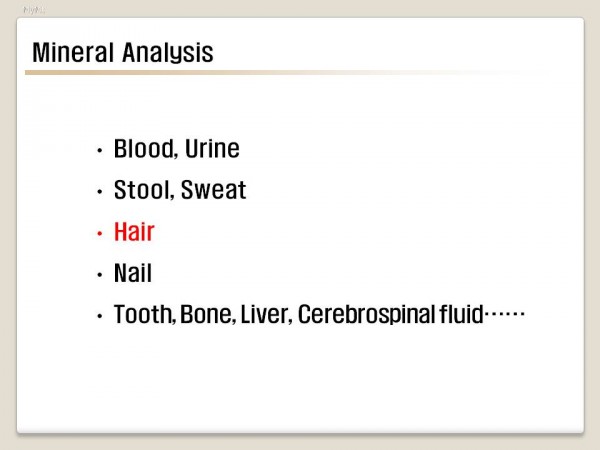
Task: Click the word "Tooth" in last bullet
Action: (x=144, y=315)
